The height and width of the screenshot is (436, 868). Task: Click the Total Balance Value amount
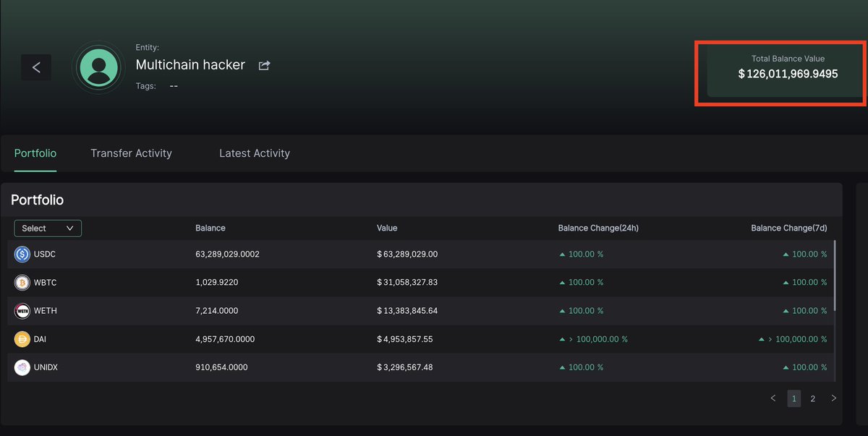788,74
